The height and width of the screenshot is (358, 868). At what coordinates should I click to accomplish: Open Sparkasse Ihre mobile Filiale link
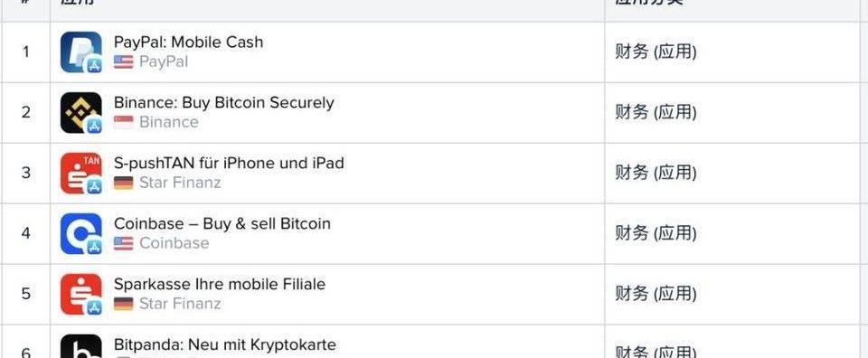220,284
